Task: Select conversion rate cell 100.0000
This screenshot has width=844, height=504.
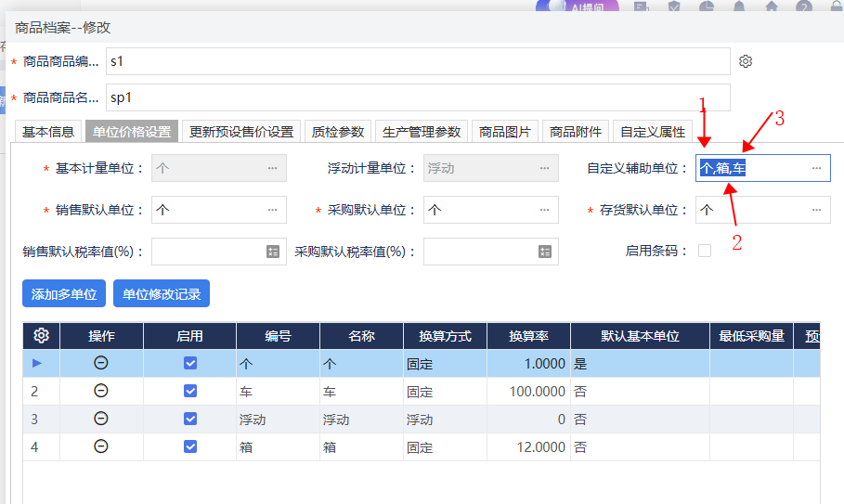Action: (x=528, y=392)
